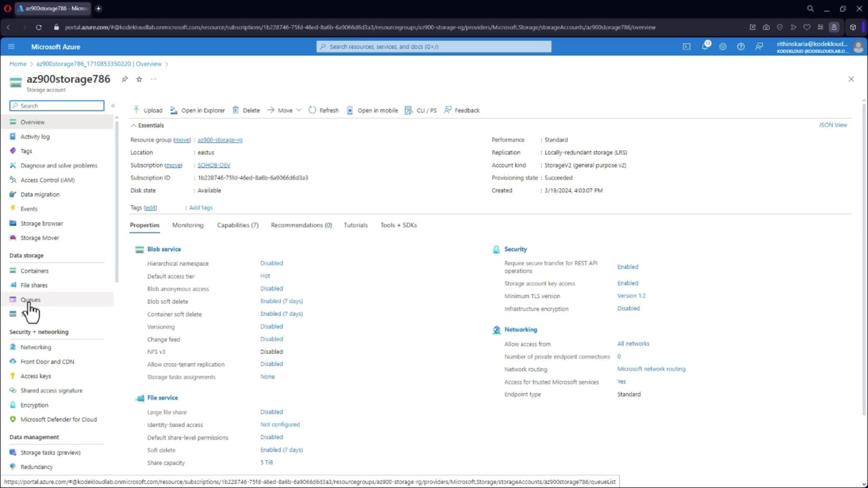Viewport: 868px width, 488px height.
Task: Pin az900storage786 to dashboard with pin icon
Action: [124, 79]
